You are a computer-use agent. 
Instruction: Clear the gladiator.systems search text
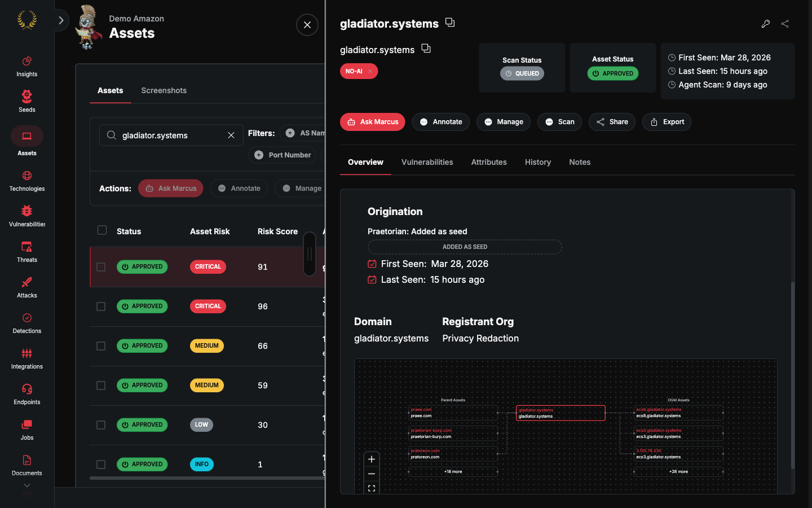(231, 135)
